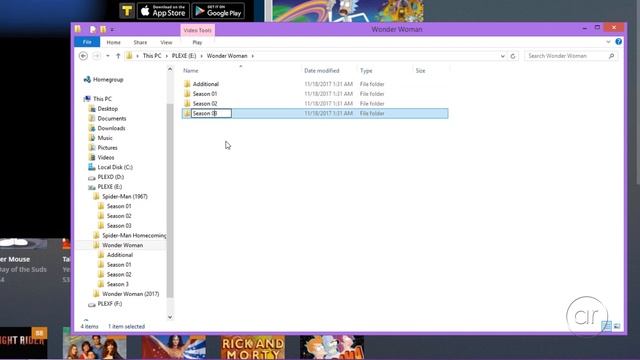Open Desktop in the navigation pane
The image size is (640, 360).
point(108,109)
